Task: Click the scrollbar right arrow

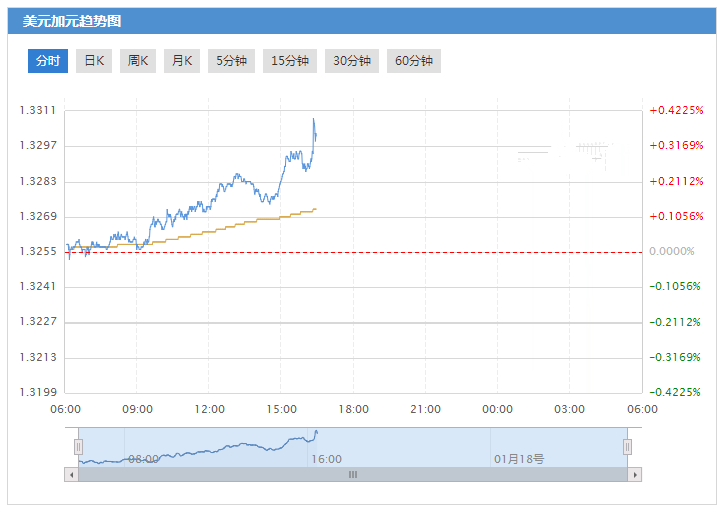Action: point(635,475)
